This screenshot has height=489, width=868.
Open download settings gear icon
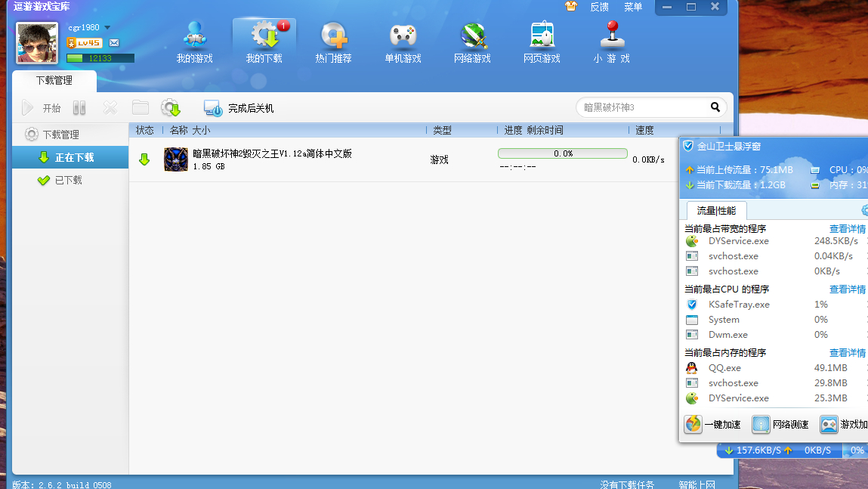click(171, 107)
